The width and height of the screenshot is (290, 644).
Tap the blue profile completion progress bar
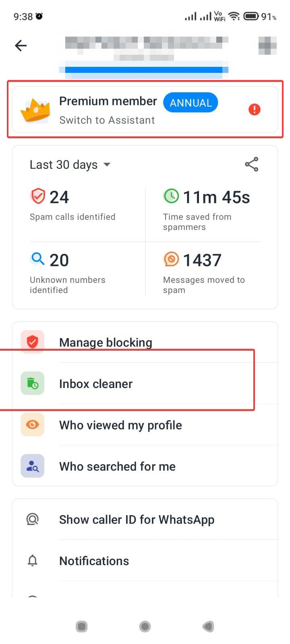click(143, 70)
